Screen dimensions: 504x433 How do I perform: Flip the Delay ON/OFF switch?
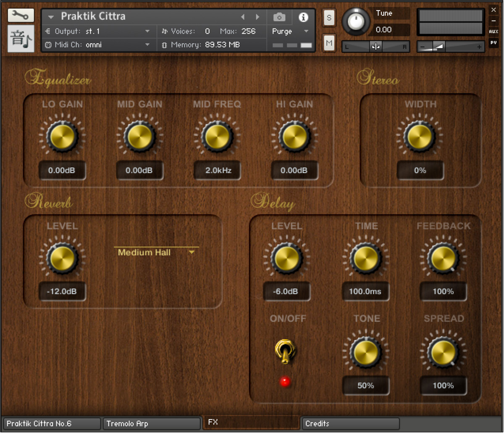click(285, 351)
